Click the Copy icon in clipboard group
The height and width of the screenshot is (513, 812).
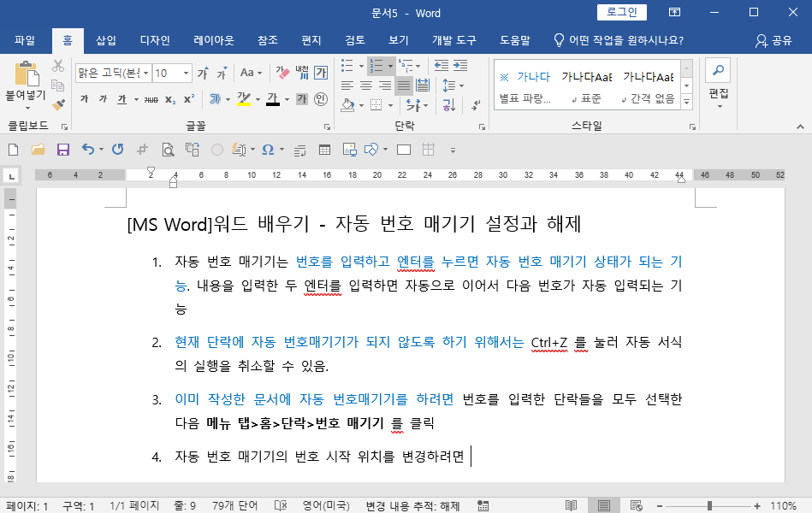click(58, 85)
